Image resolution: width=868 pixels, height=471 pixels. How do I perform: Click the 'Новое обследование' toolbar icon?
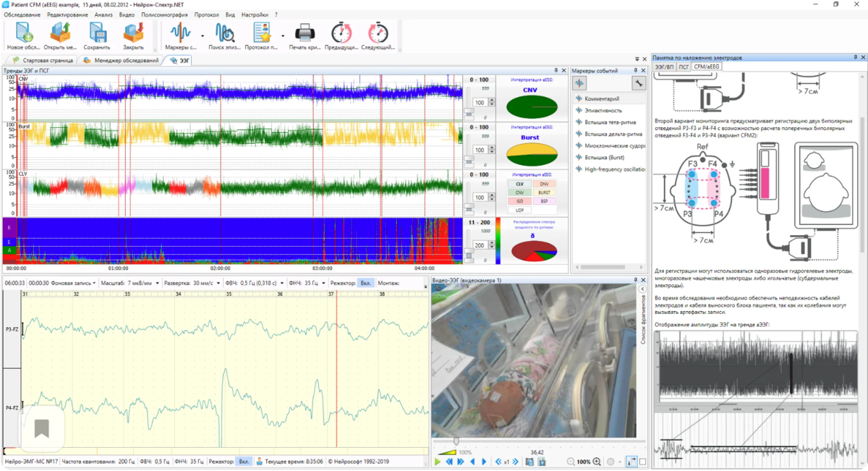(x=25, y=33)
